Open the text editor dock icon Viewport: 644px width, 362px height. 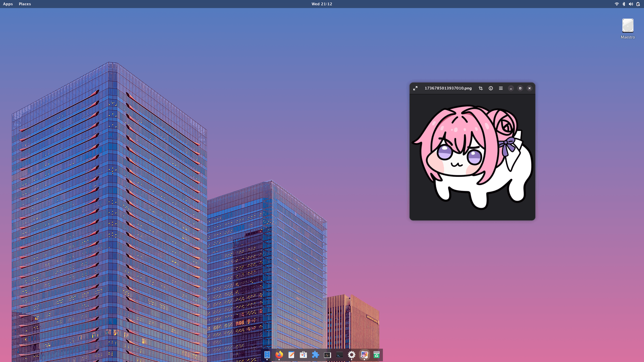[x=291, y=355]
